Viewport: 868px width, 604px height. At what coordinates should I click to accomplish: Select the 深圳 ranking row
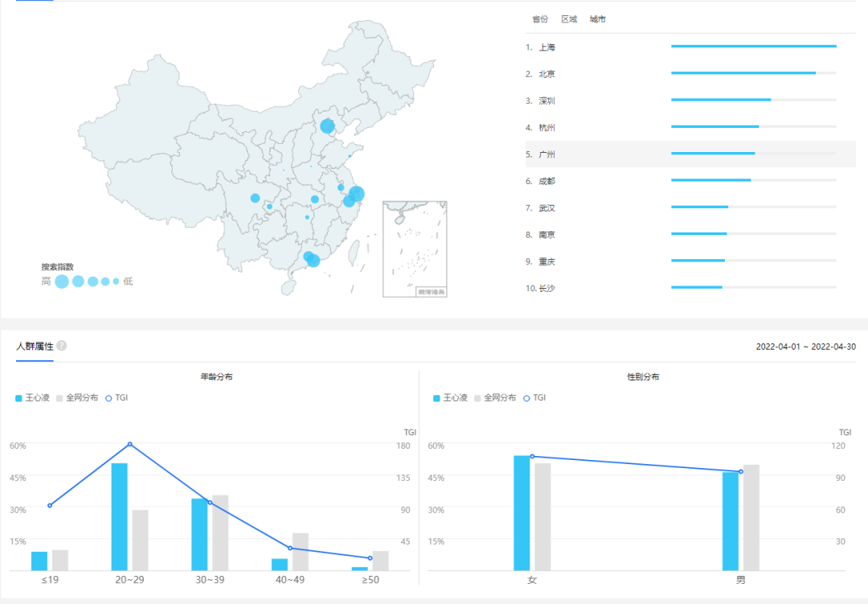tap(690, 101)
